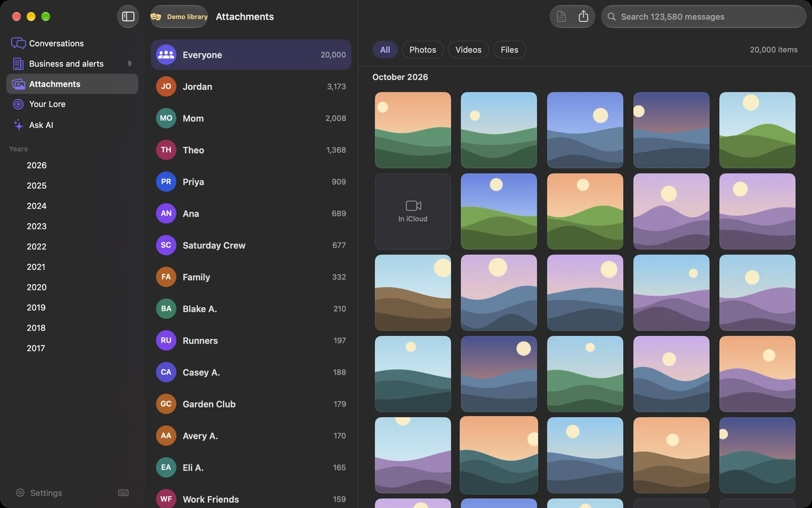Click Saturday Crew SC avatar

pyautogui.click(x=166, y=245)
